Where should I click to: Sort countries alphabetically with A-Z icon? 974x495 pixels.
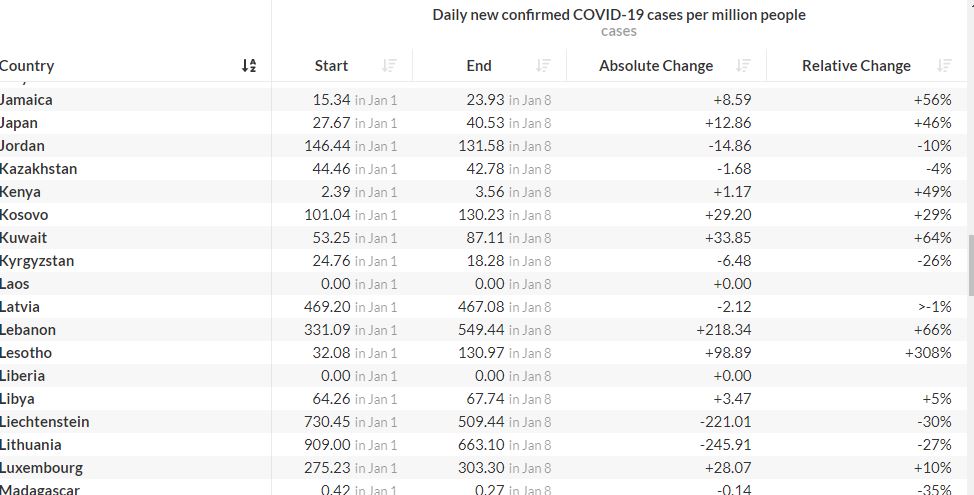(249, 65)
